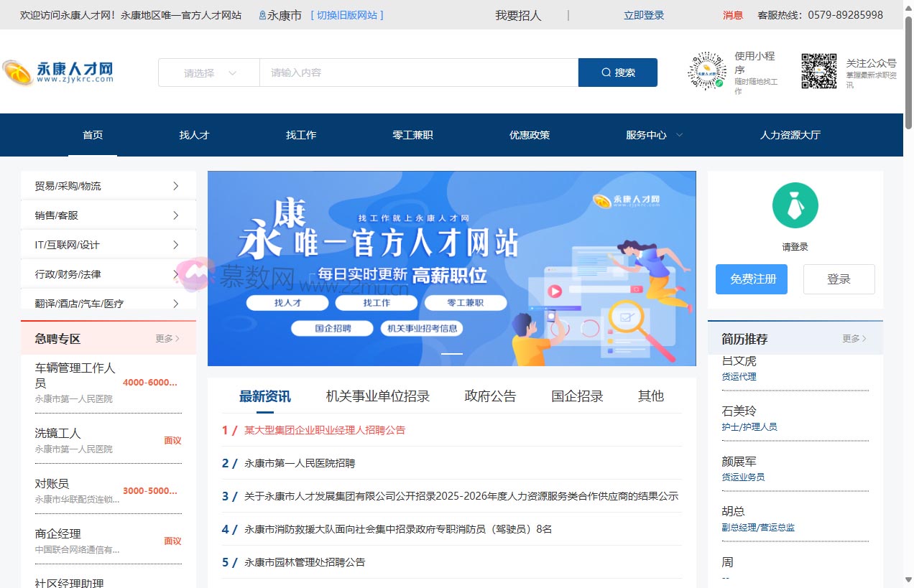This screenshot has height=588, width=914.
Task: Click the magnifier icon on the 搜索 button
Action: pyautogui.click(x=606, y=73)
